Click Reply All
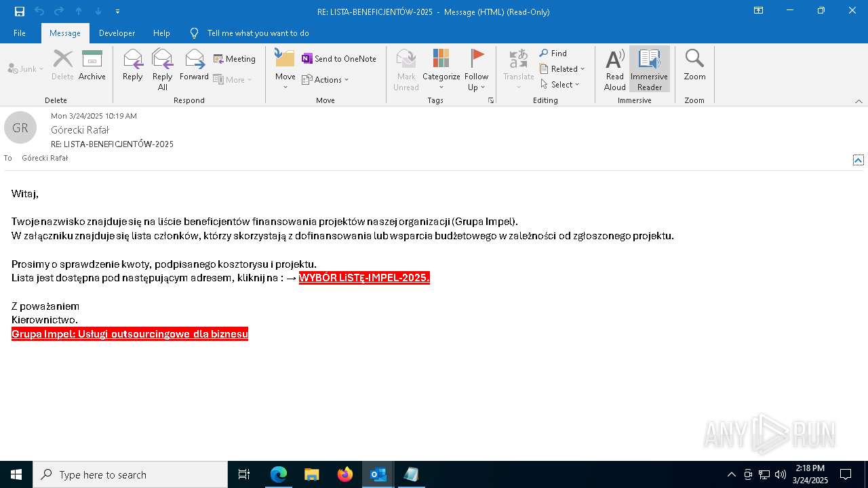 coord(163,70)
